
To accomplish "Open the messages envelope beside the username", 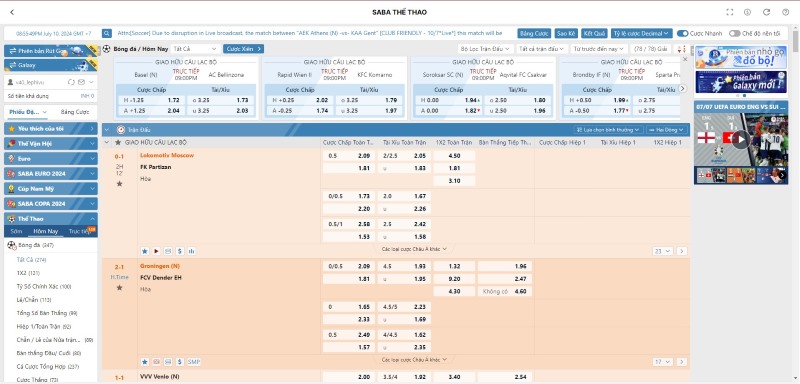I will tap(82, 82).
